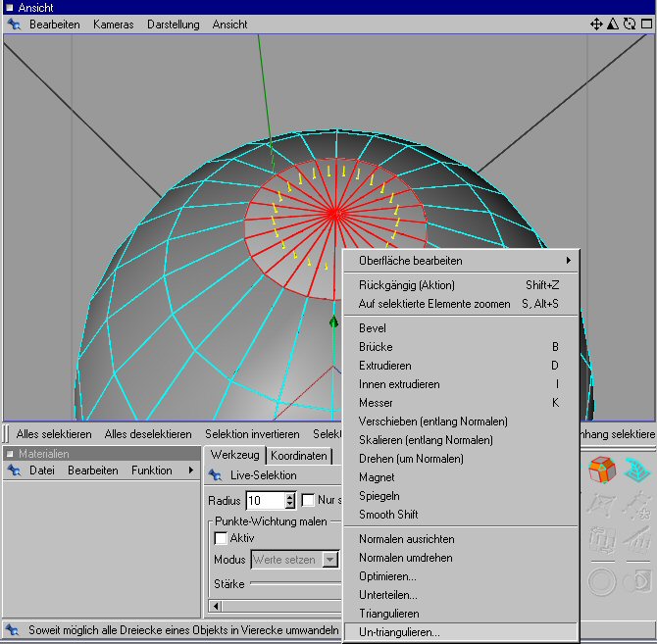Screen dimensions: 657x644
Task: Toggle the viewport maximize icon
Action: pyautogui.click(x=644, y=24)
